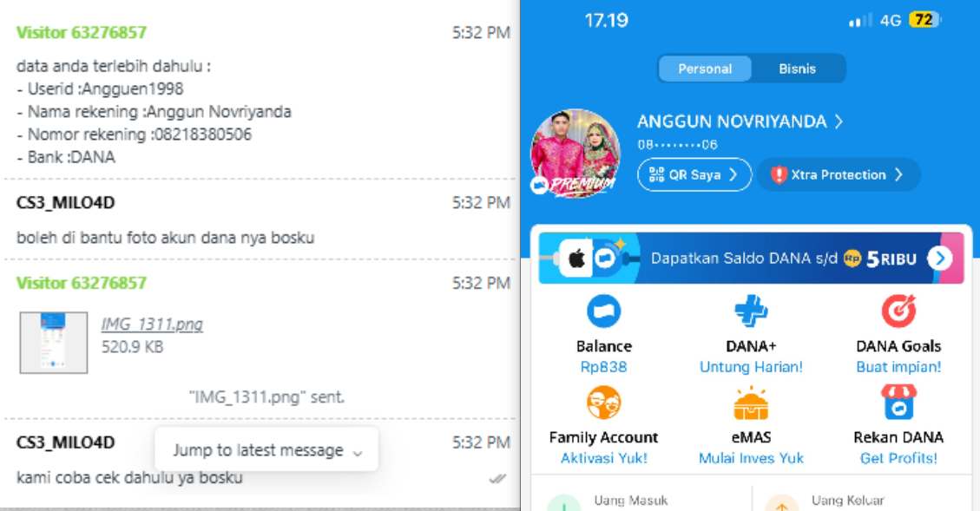Tap the Uang Keluar orange arrow icon
Image resolution: width=980 pixels, height=511 pixels.
[x=782, y=503]
